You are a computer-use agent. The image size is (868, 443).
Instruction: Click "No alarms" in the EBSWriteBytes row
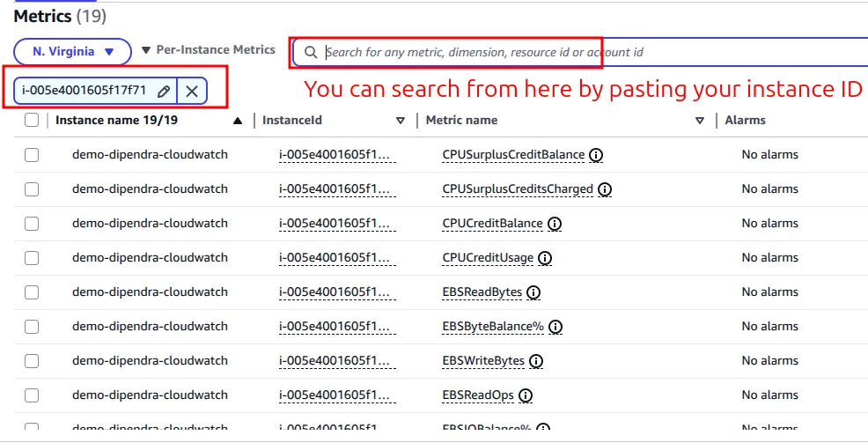pos(770,361)
